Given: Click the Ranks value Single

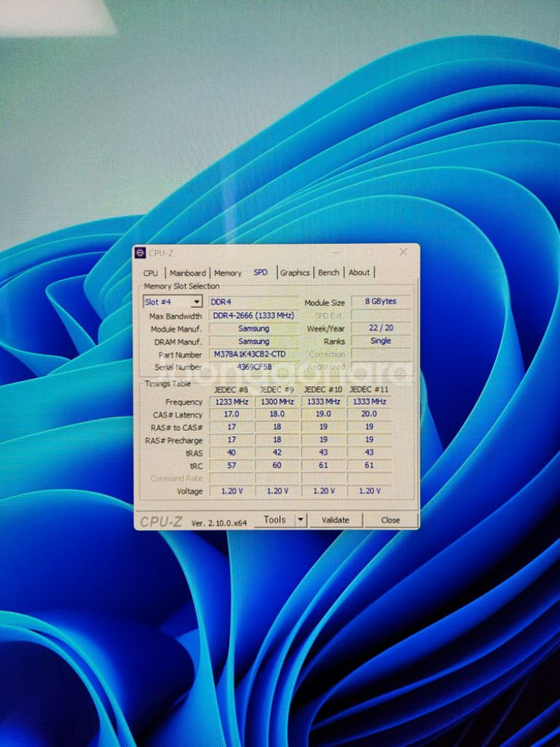Looking at the screenshot, I should 381,341.
